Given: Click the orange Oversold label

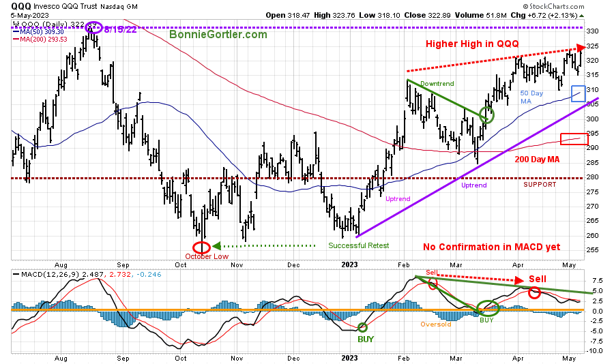Looking at the screenshot, I should coord(436,324).
